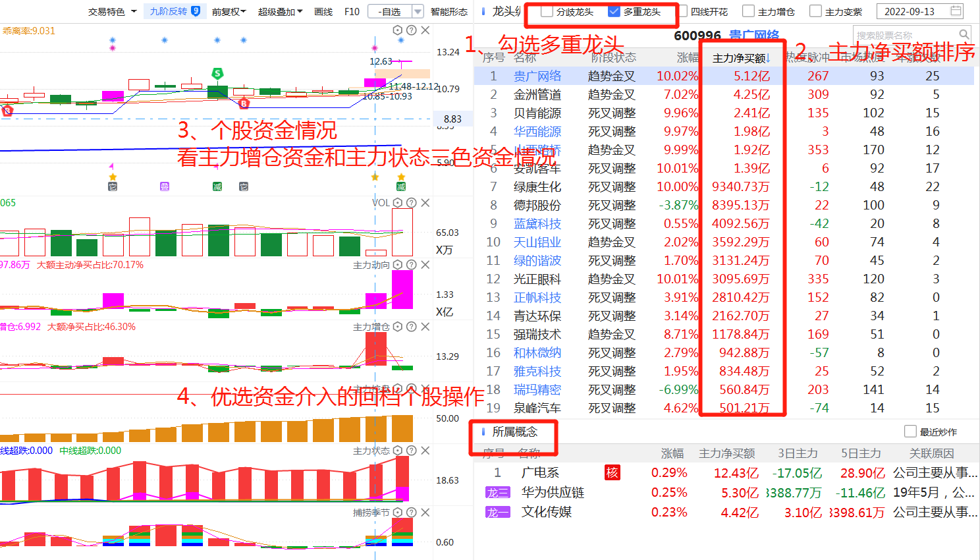Click the red B buy marker below green candle

click(244, 103)
